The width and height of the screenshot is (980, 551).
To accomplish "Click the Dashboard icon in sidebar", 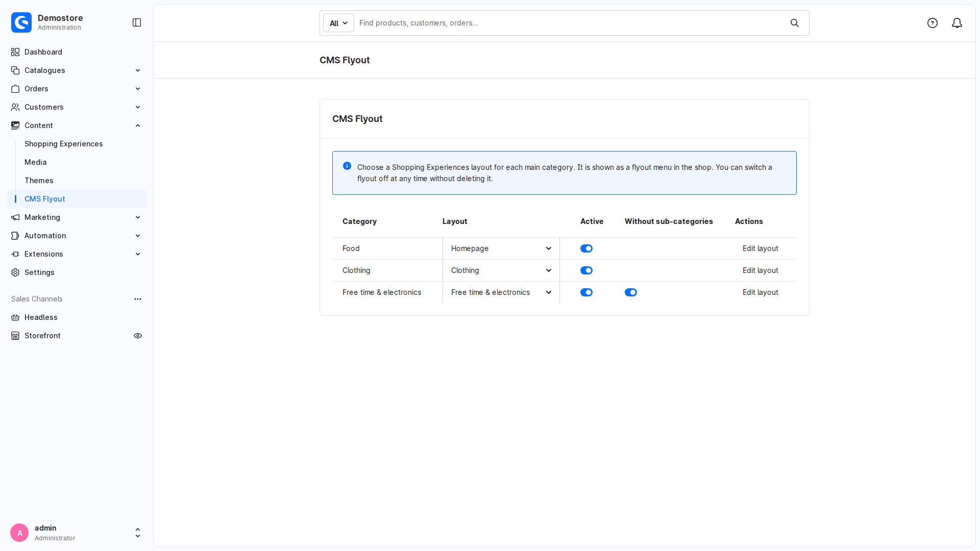I will coord(15,52).
